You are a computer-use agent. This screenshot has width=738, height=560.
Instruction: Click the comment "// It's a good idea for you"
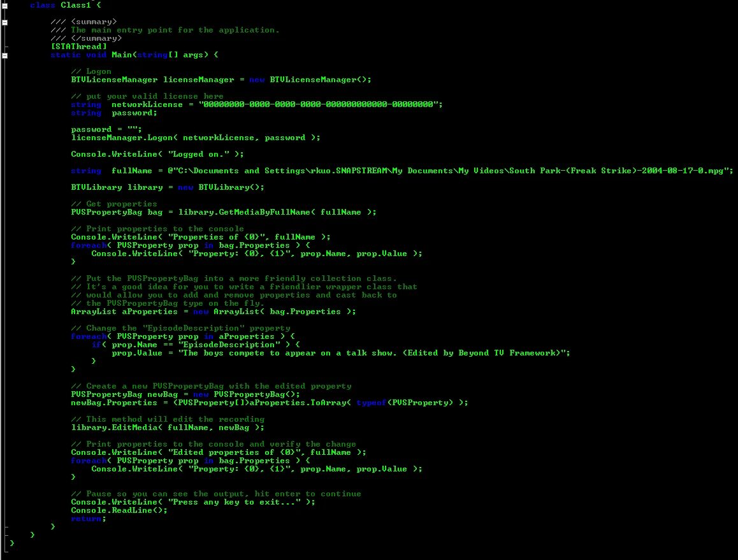point(244,287)
